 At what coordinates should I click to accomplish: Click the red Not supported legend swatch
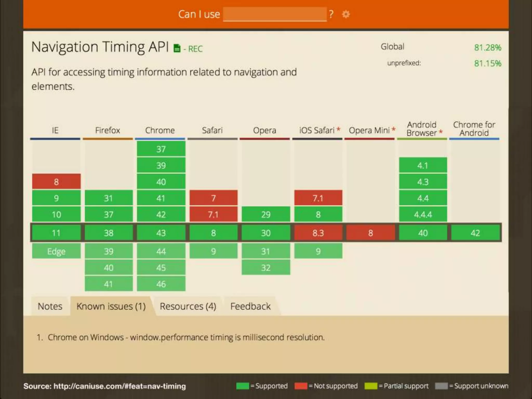tap(301, 386)
